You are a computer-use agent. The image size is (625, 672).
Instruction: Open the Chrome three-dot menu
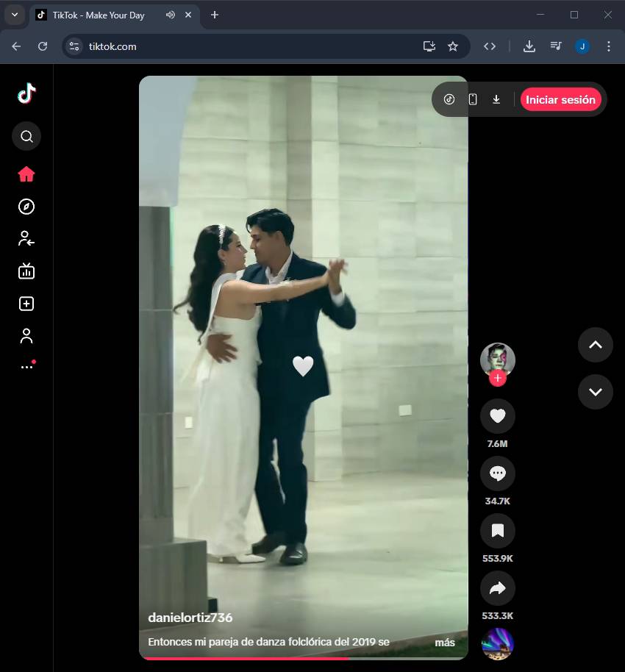(608, 46)
